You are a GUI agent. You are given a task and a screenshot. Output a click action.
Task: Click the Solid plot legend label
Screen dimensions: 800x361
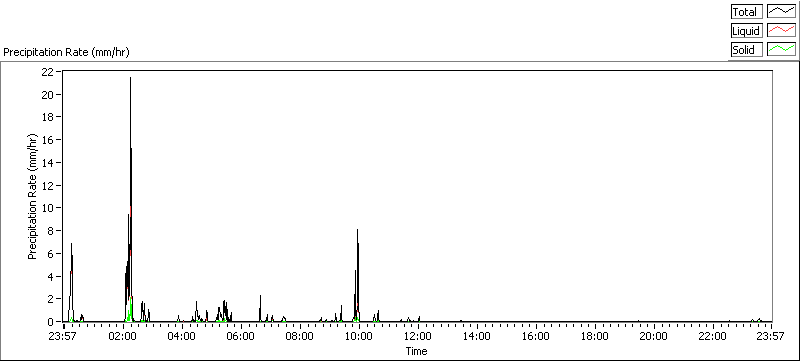pyautogui.click(x=746, y=49)
